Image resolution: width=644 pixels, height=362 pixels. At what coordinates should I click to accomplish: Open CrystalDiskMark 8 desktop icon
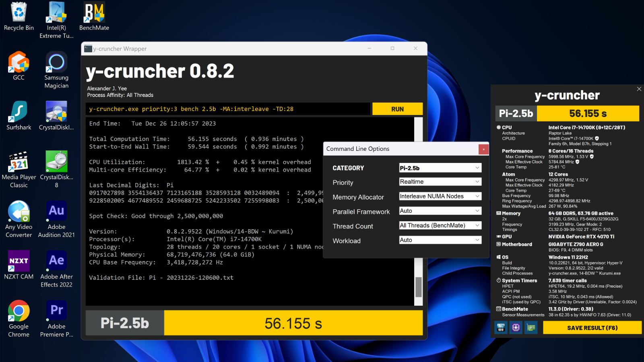56,170
